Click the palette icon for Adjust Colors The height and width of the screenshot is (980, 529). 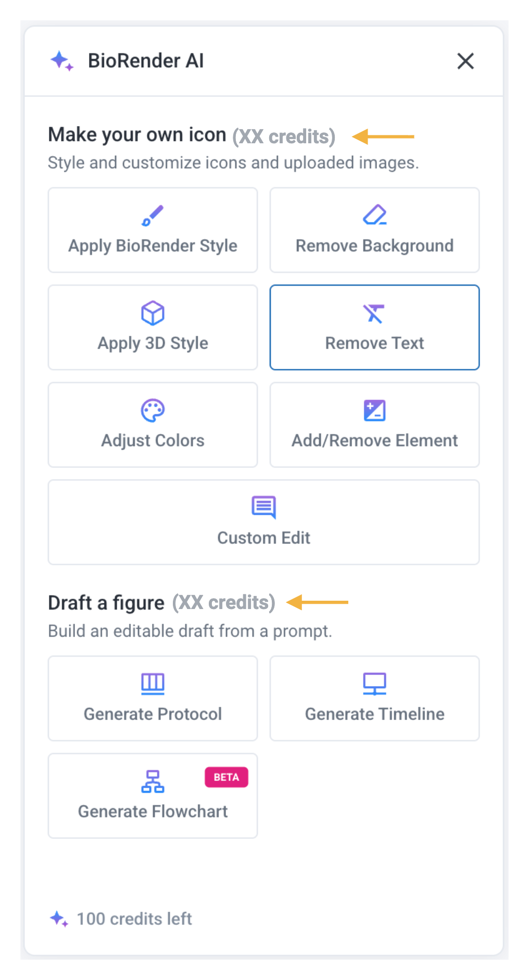(153, 411)
